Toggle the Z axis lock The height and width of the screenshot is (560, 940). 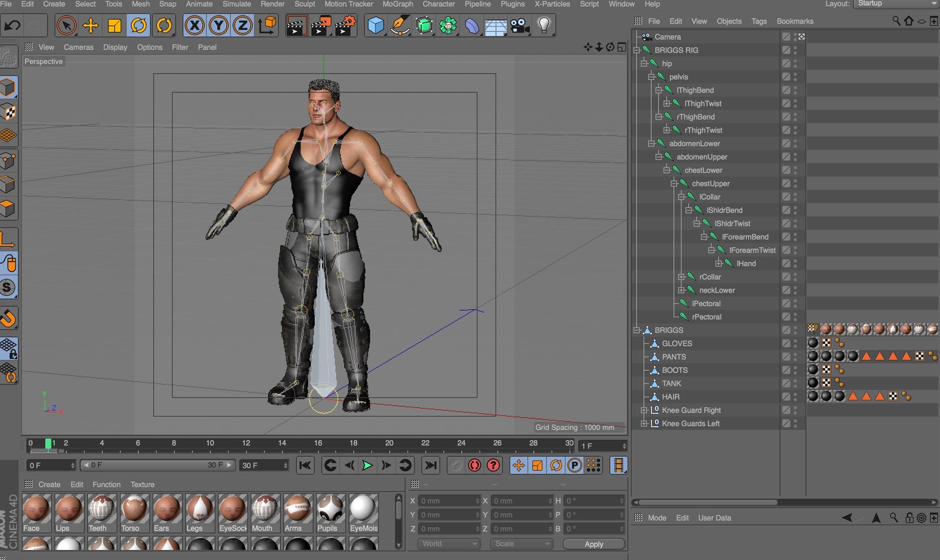pos(242,25)
